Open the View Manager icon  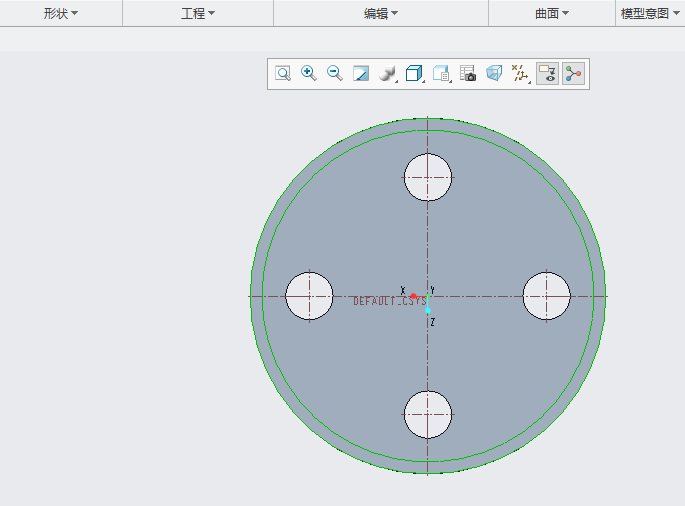pyautogui.click(x=441, y=73)
